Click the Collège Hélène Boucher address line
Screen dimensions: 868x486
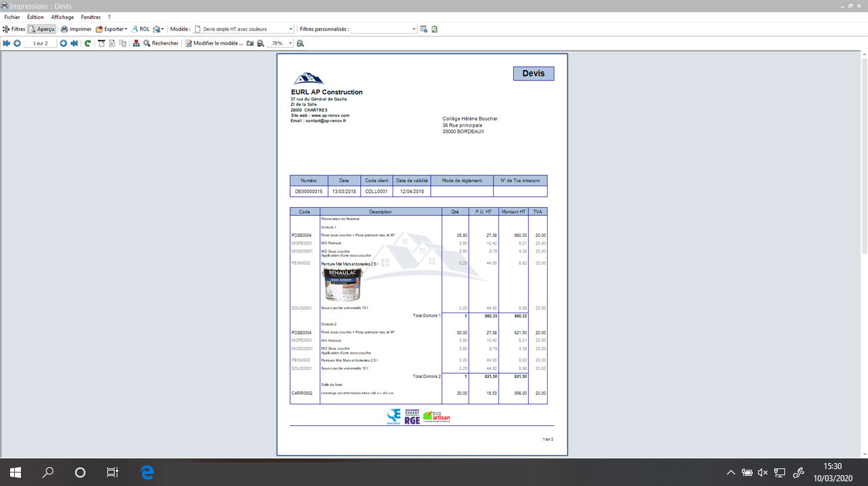click(470, 119)
